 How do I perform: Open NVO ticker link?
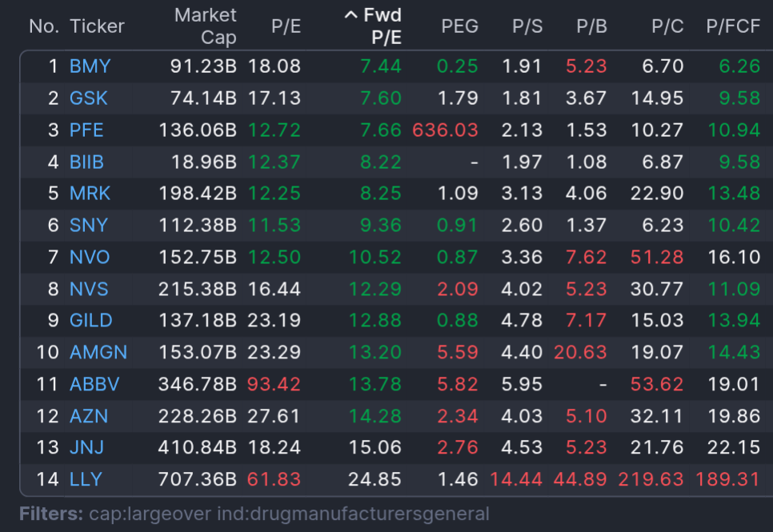tap(90, 258)
